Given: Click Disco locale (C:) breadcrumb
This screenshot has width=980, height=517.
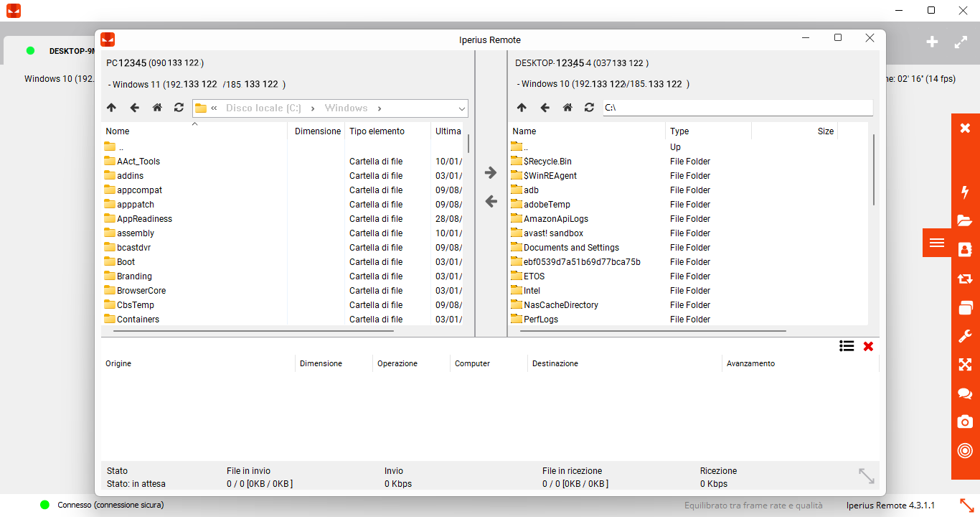Looking at the screenshot, I should (263, 108).
